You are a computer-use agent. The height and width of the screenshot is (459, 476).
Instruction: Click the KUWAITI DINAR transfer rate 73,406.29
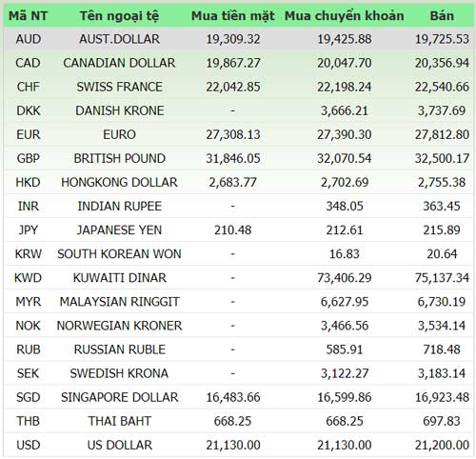click(345, 278)
